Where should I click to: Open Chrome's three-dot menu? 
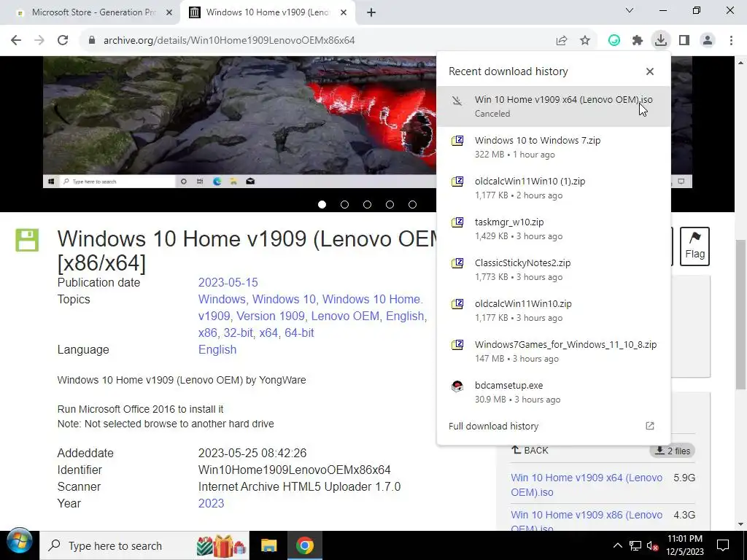coord(731,41)
